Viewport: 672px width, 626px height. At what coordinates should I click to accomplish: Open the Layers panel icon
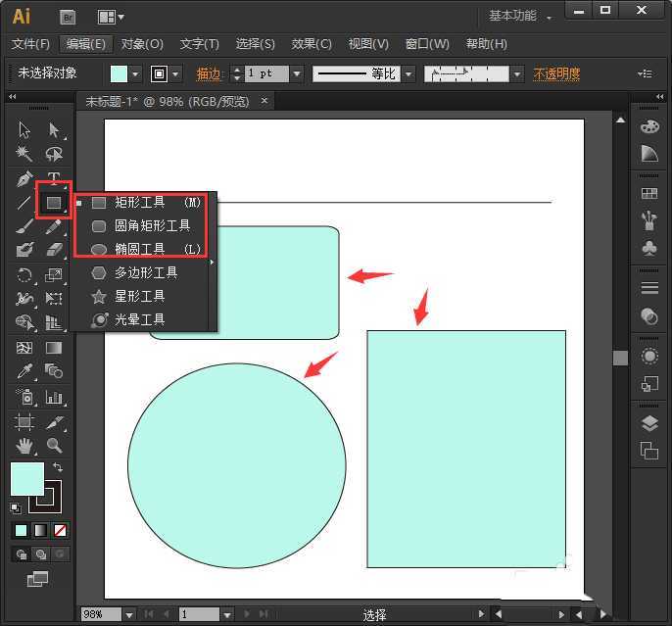pyautogui.click(x=648, y=424)
